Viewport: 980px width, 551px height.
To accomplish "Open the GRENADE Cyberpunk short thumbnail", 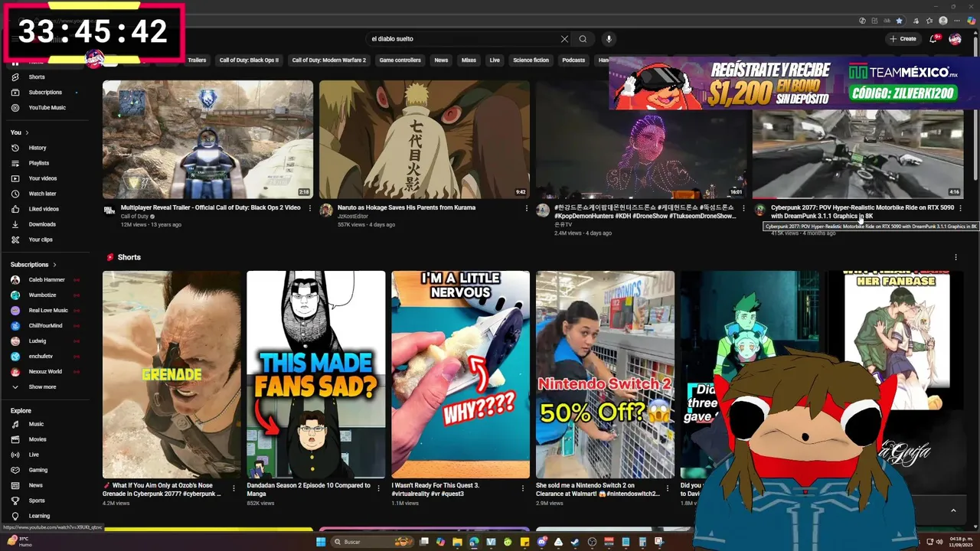I will [x=171, y=374].
